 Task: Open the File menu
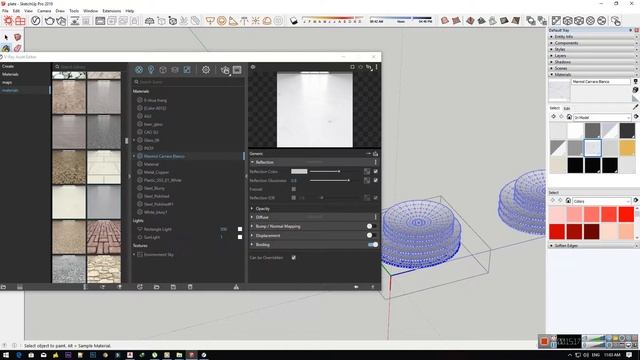pos(5,11)
